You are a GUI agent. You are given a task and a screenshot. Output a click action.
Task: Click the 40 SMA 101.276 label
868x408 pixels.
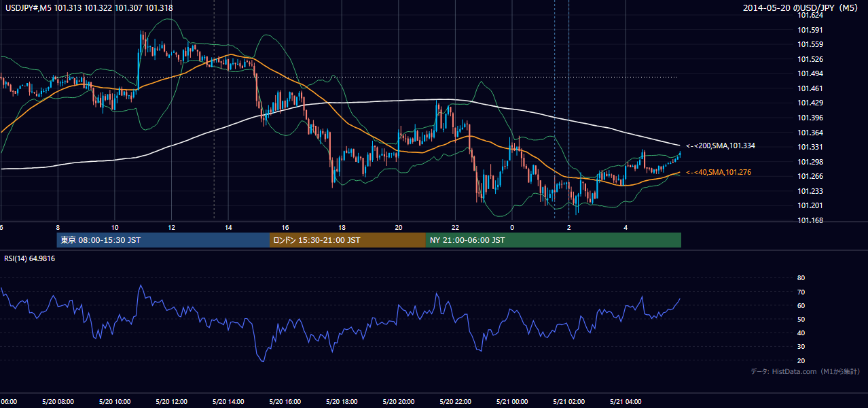(x=719, y=172)
